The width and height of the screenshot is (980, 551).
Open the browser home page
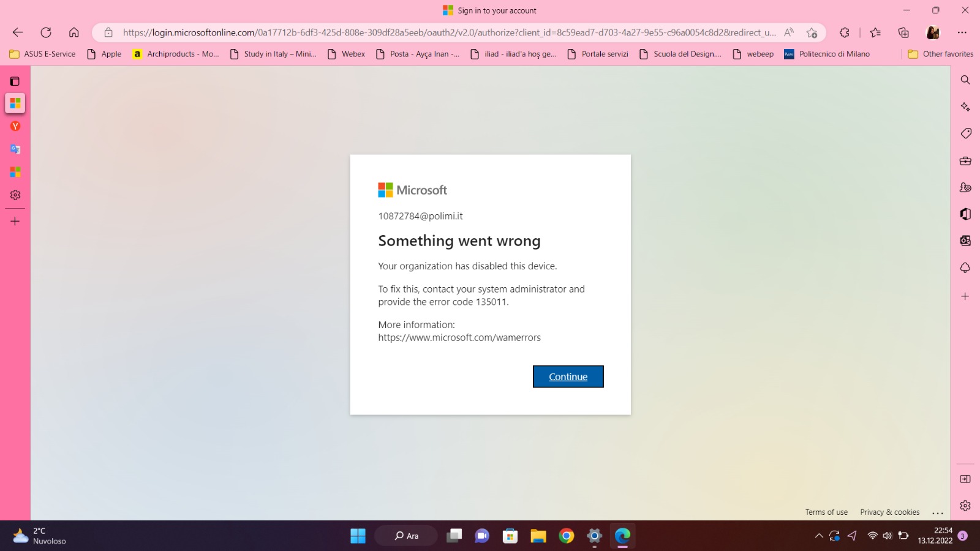(x=74, y=32)
